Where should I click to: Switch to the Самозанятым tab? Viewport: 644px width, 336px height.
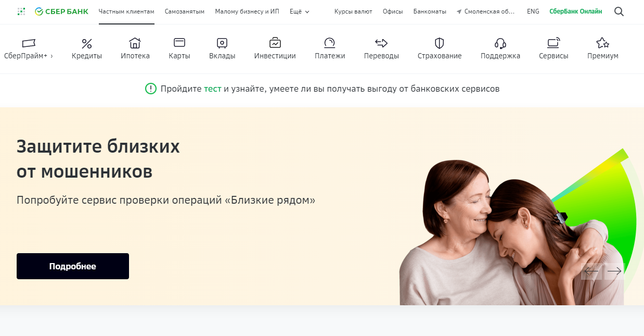185,11
